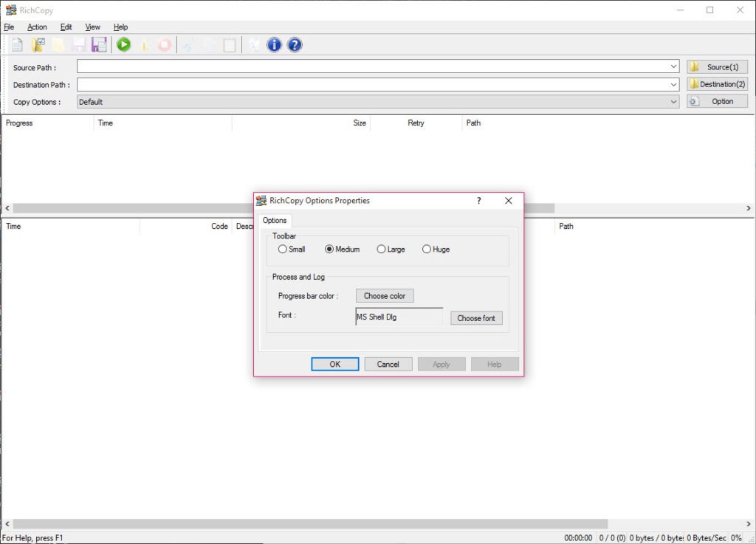The image size is (756, 544).
Task: Click the New document toolbar icon
Action: 17,45
